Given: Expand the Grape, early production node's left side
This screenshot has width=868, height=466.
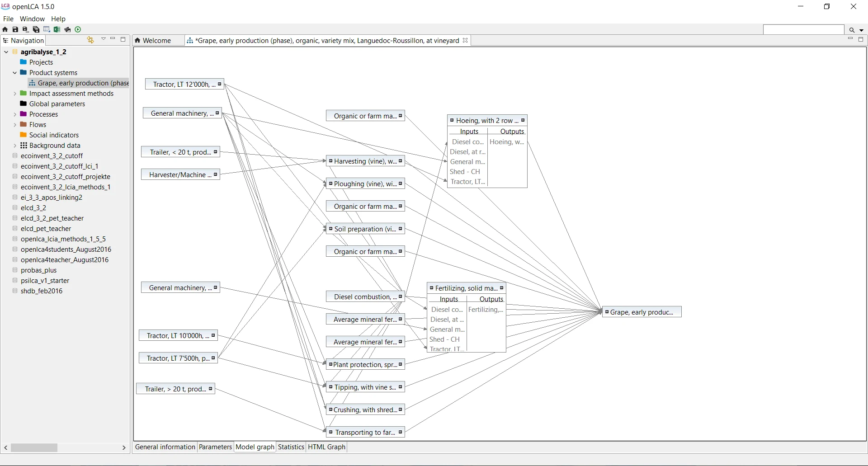Looking at the screenshot, I should pyautogui.click(x=607, y=312).
